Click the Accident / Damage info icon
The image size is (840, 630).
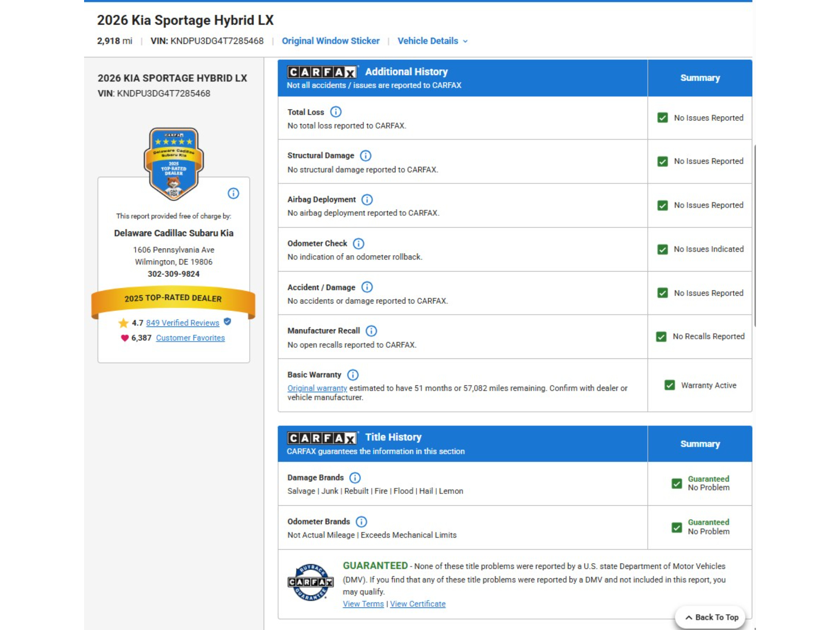tap(367, 287)
